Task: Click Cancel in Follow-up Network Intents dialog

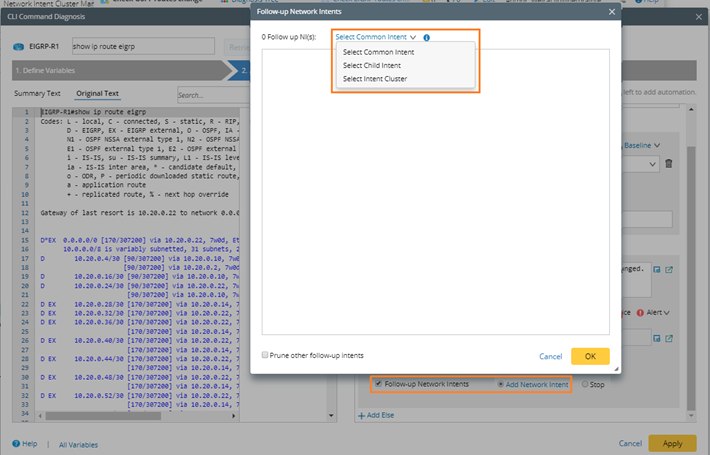Action: pyautogui.click(x=551, y=356)
